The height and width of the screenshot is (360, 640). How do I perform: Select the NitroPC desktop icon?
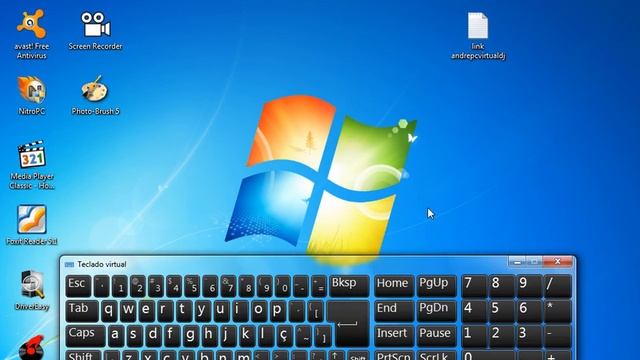pos(31,95)
